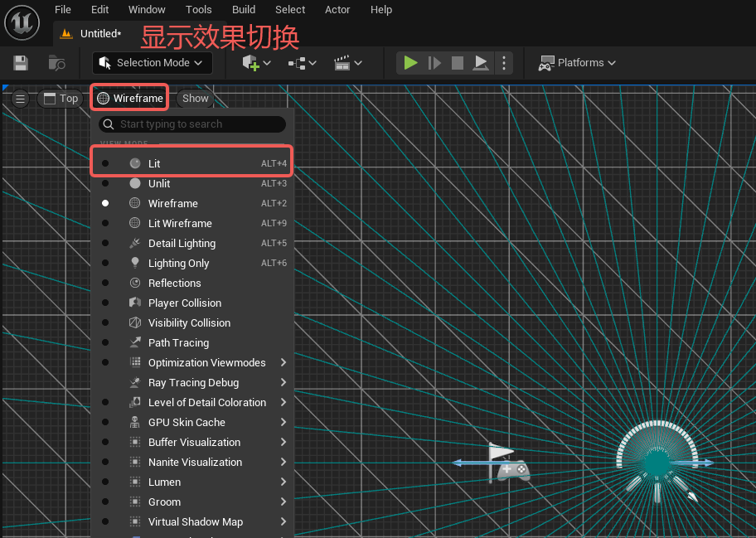The height and width of the screenshot is (538, 756).
Task: Open the Blueprints node icon menu
Action: tap(297, 63)
